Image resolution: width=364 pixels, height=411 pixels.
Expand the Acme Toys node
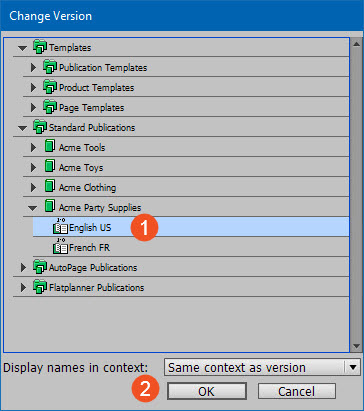(x=33, y=167)
